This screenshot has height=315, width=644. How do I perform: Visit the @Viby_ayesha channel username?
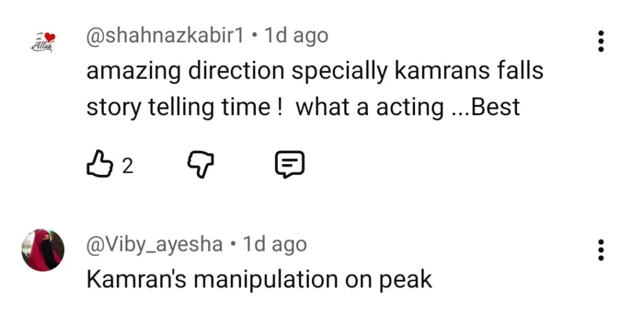(154, 244)
